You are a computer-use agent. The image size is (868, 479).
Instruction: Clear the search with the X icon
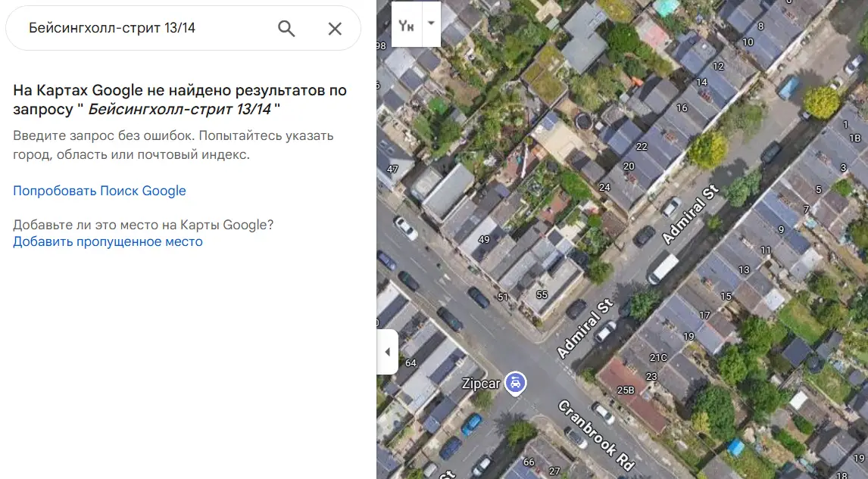pyautogui.click(x=335, y=29)
